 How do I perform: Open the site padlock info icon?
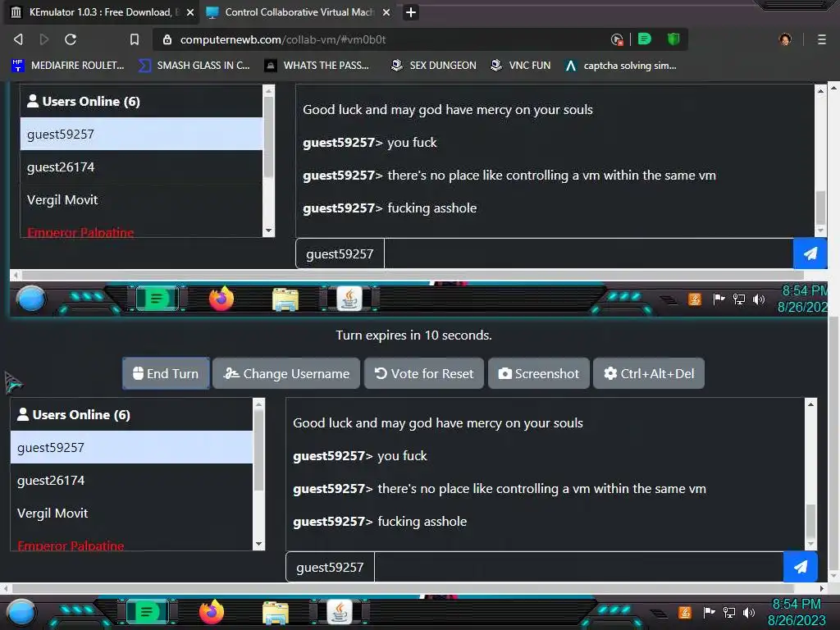(x=167, y=39)
